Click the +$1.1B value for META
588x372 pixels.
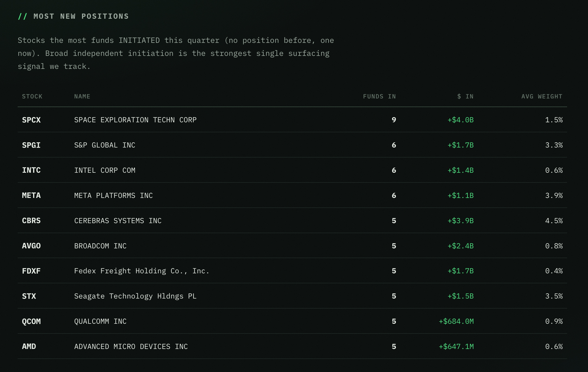(460, 195)
